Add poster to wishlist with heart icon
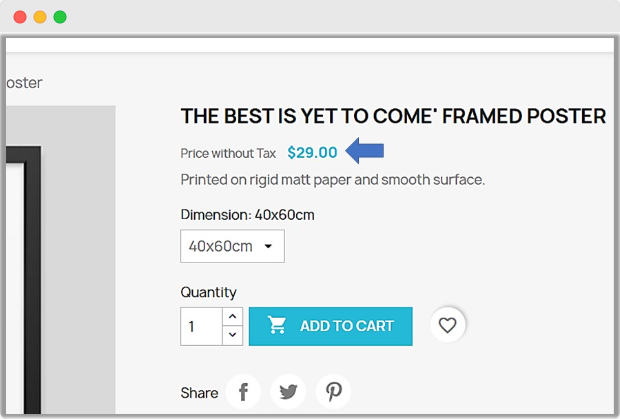Screen dimensions: 620x419 click(448, 325)
